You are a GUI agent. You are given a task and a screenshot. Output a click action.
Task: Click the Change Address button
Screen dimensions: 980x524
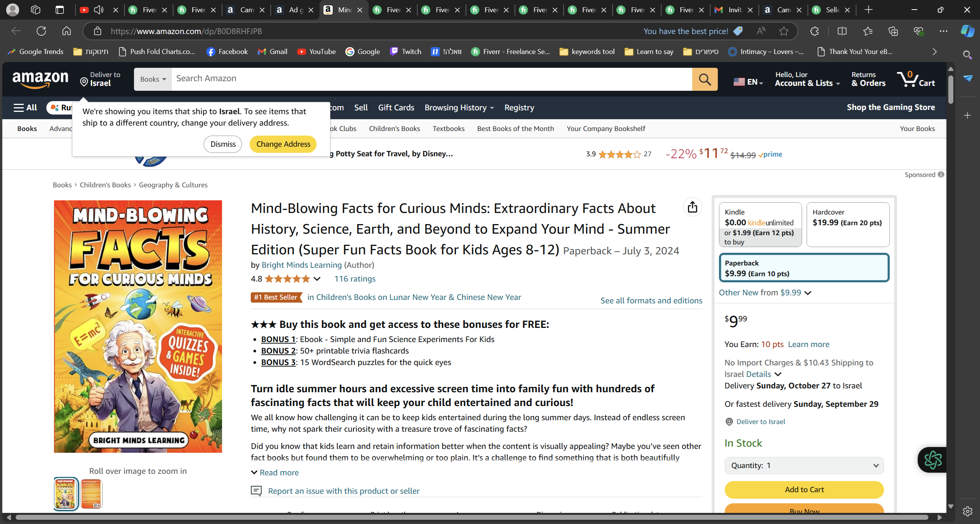coord(283,144)
